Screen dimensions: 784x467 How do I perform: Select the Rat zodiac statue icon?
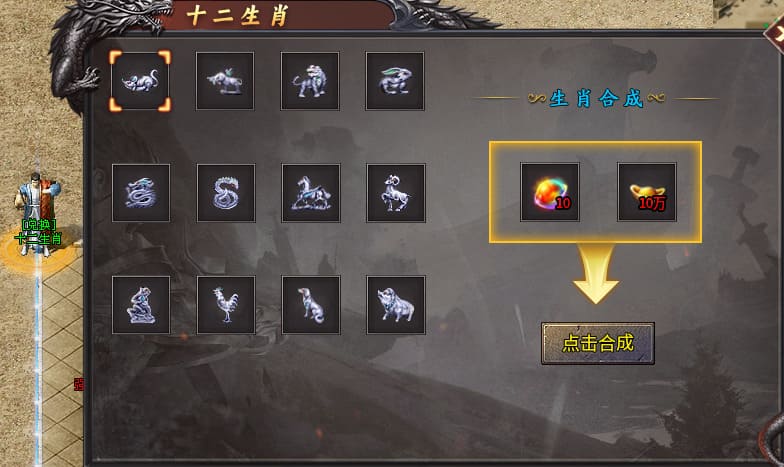point(140,81)
